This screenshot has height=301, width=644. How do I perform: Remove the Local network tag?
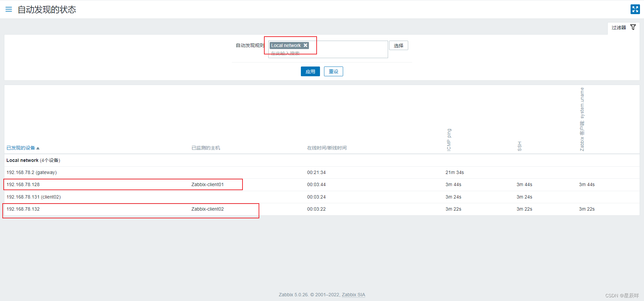click(306, 45)
